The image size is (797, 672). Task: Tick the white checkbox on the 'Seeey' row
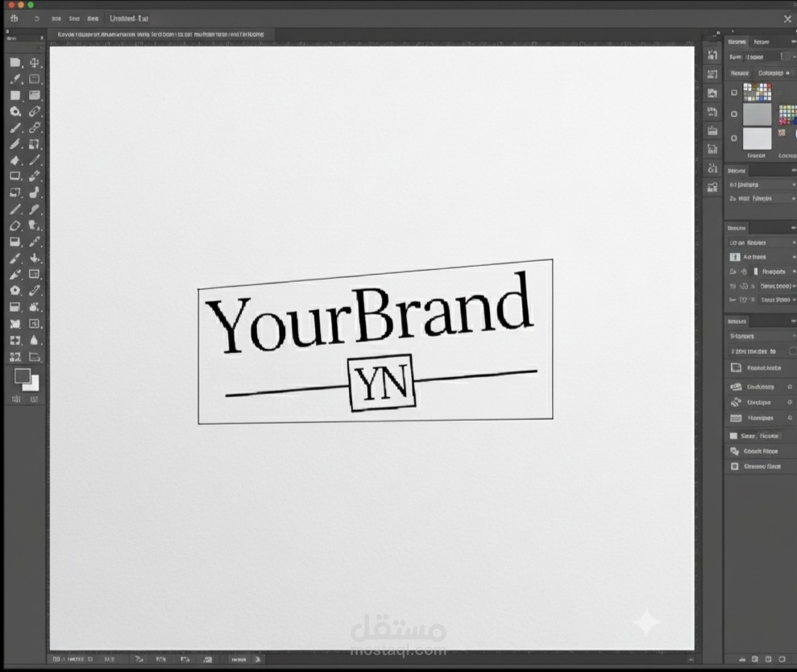coord(733,436)
